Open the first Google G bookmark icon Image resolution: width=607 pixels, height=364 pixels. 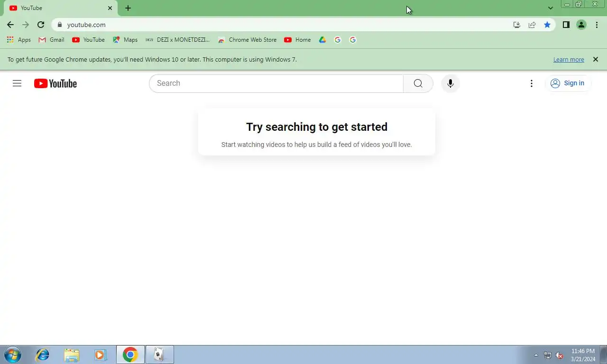(x=338, y=40)
